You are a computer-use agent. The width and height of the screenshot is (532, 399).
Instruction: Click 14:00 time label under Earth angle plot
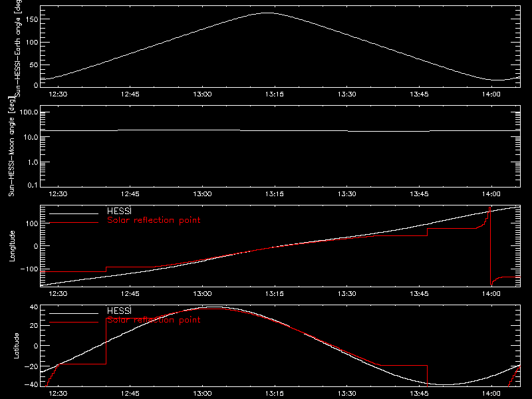[491, 94]
